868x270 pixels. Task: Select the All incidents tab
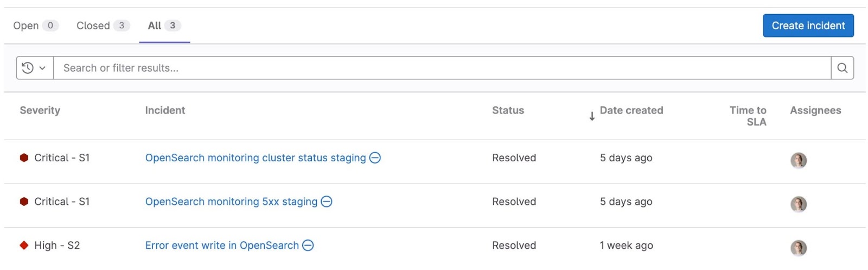[x=164, y=26]
